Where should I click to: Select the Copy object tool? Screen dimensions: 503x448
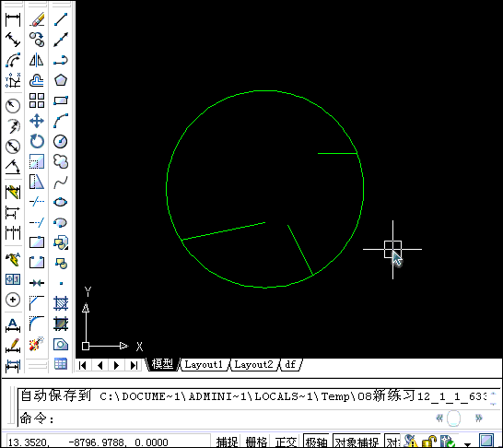click(x=37, y=40)
